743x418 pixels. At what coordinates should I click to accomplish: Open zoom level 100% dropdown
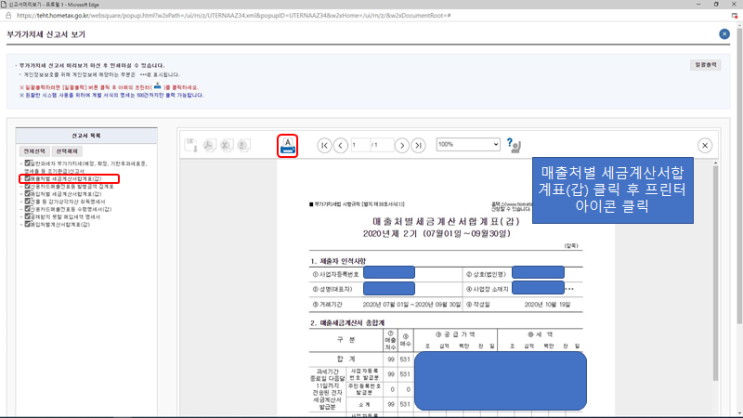pyautogui.click(x=468, y=145)
